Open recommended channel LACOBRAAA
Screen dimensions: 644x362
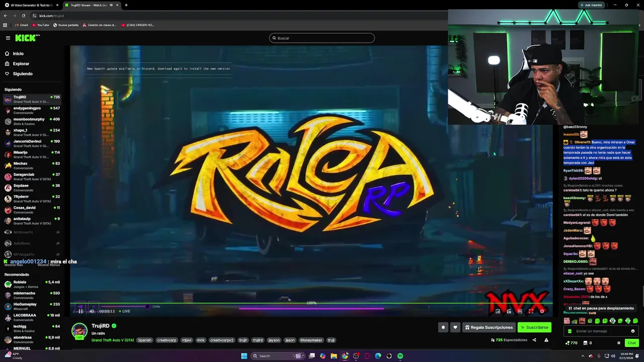click(x=33, y=317)
